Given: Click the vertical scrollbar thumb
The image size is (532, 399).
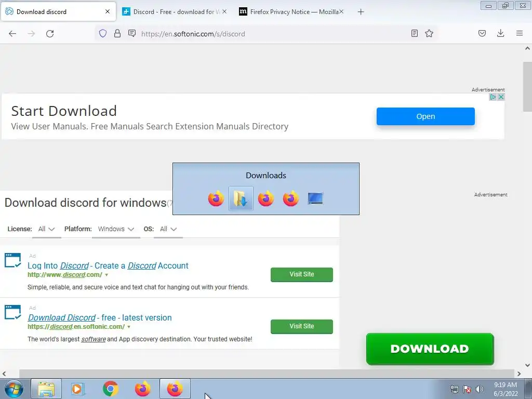Looking at the screenshot, I should [527, 87].
